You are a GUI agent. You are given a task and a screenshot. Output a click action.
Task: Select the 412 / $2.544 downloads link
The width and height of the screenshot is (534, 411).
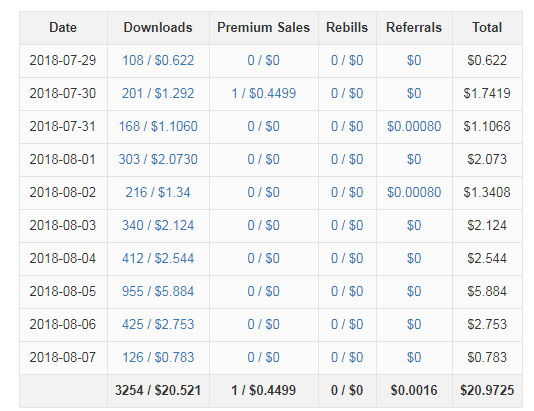[x=158, y=258]
